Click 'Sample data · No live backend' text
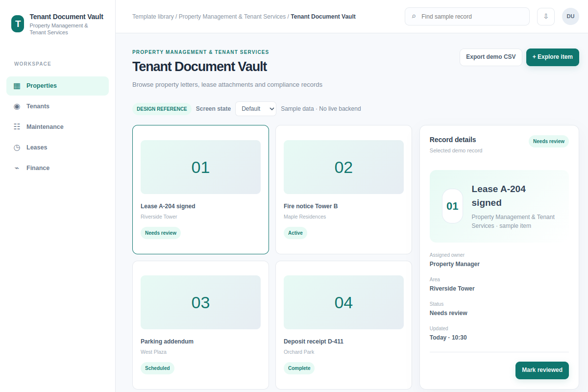Image resolution: width=588 pixels, height=392 pixels. point(321,109)
